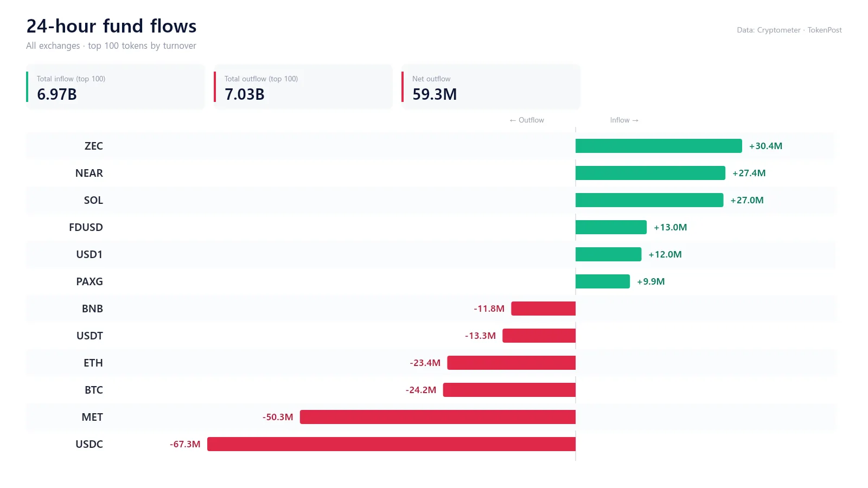The image size is (868, 488).
Task: Click the BNB red outflow bar
Action: point(543,309)
